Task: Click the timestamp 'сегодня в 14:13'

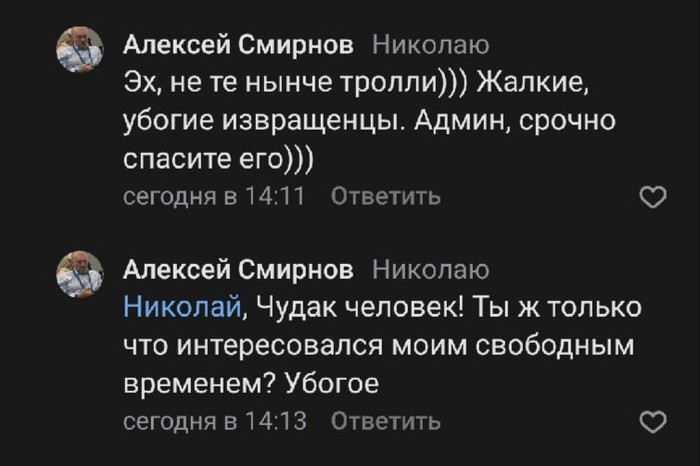Action: click(212, 421)
